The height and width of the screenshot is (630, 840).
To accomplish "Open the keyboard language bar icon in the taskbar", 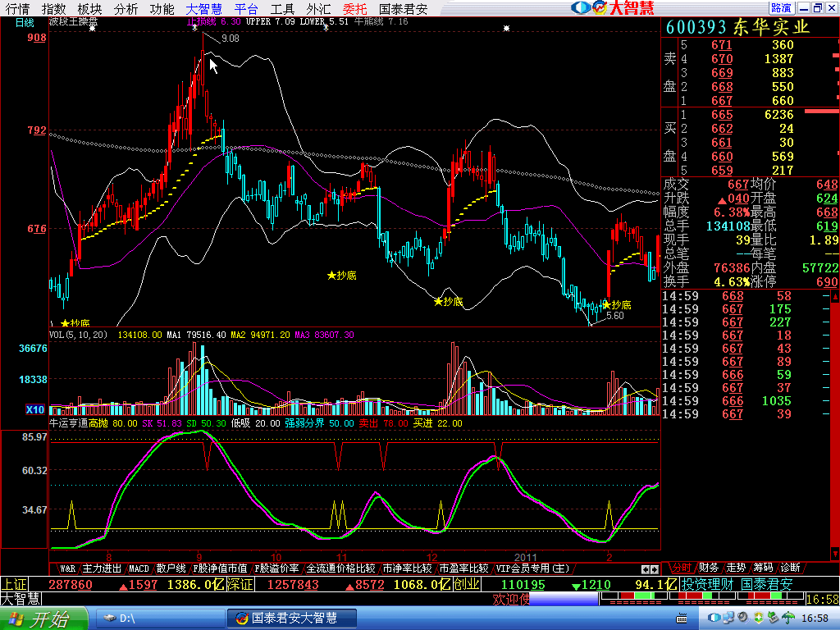I will tap(682, 619).
